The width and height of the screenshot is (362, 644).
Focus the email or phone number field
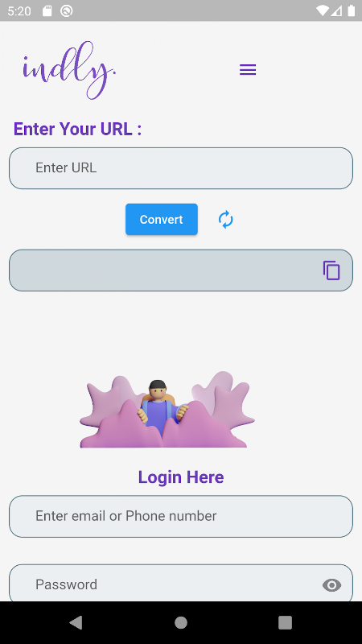click(x=181, y=516)
